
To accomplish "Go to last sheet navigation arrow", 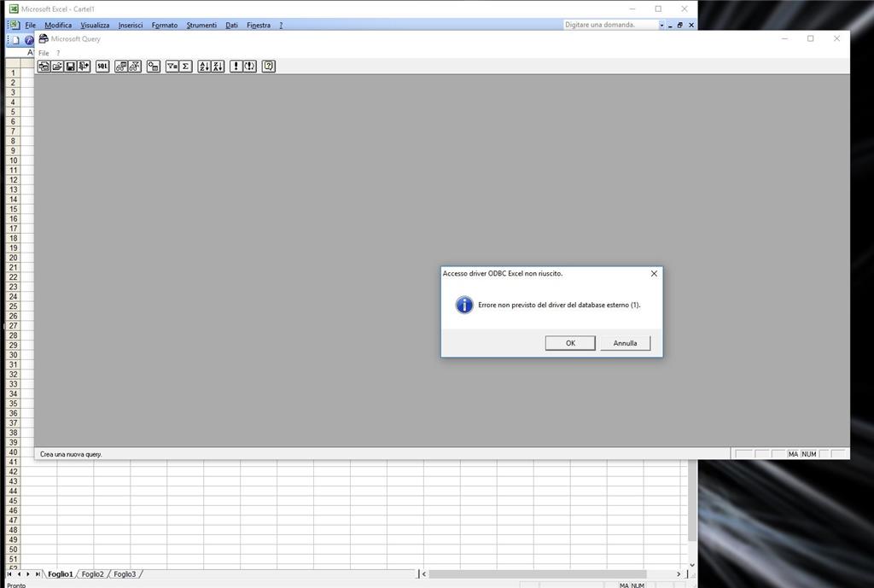I will 38,573.
